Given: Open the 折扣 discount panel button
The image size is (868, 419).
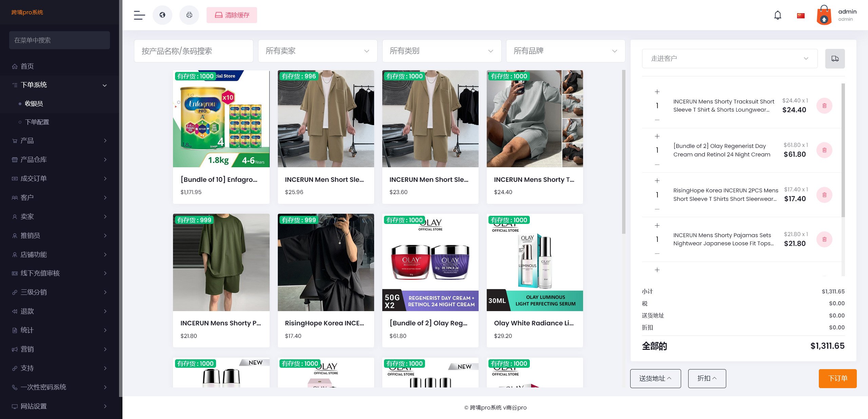Looking at the screenshot, I should tap(707, 378).
